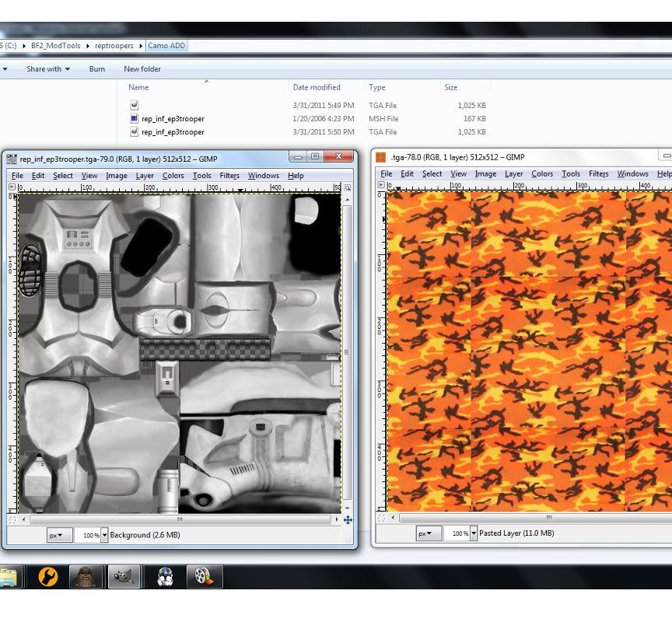Open Colors menu in rep_inf_ep3trooper GIMP window
Screen dimensions: 672x622
pos(173,176)
